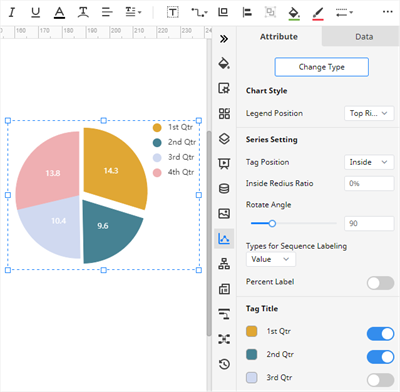This screenshot has width=400, height=392.
Task: Open the Fill panel in sidebar
Action: pos(224,63)
